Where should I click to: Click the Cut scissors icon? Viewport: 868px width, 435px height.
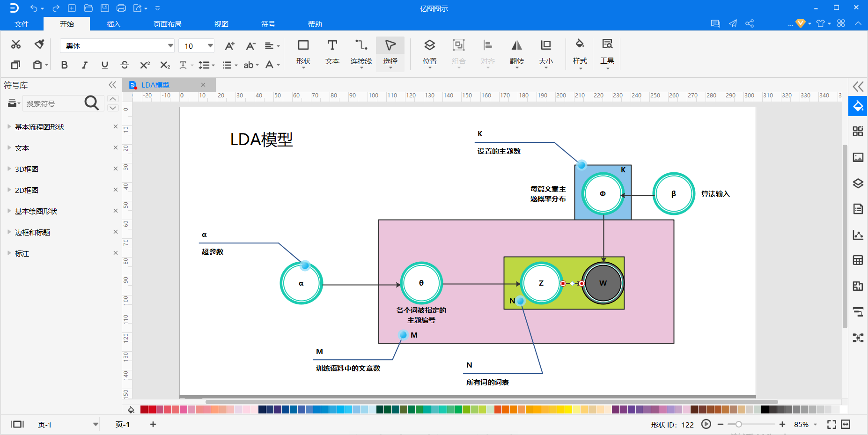(16, 44)
